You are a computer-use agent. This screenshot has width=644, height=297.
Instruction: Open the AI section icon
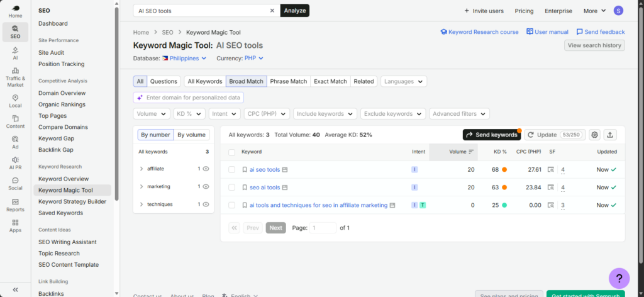(15, 53)
